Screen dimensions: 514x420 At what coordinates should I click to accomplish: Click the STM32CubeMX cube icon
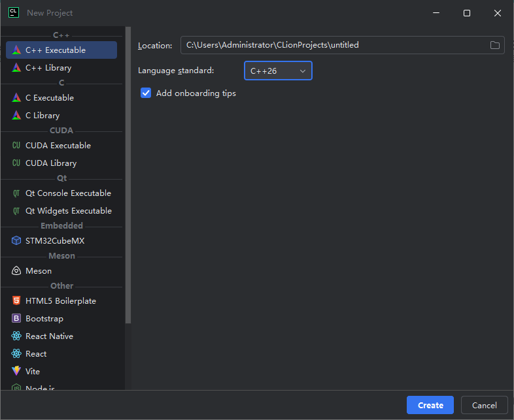click(x=16, y=240)
